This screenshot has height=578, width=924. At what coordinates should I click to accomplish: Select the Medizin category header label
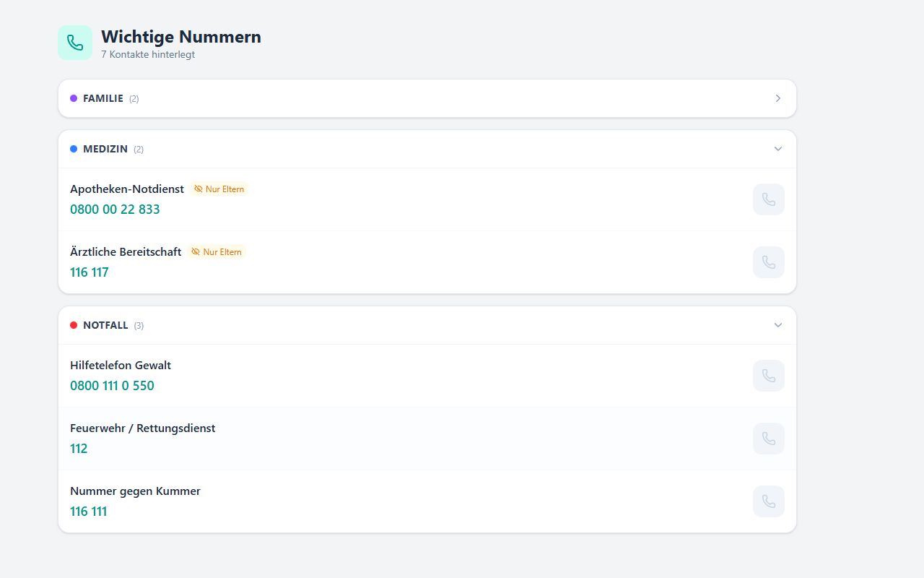(x=105, y=149)
